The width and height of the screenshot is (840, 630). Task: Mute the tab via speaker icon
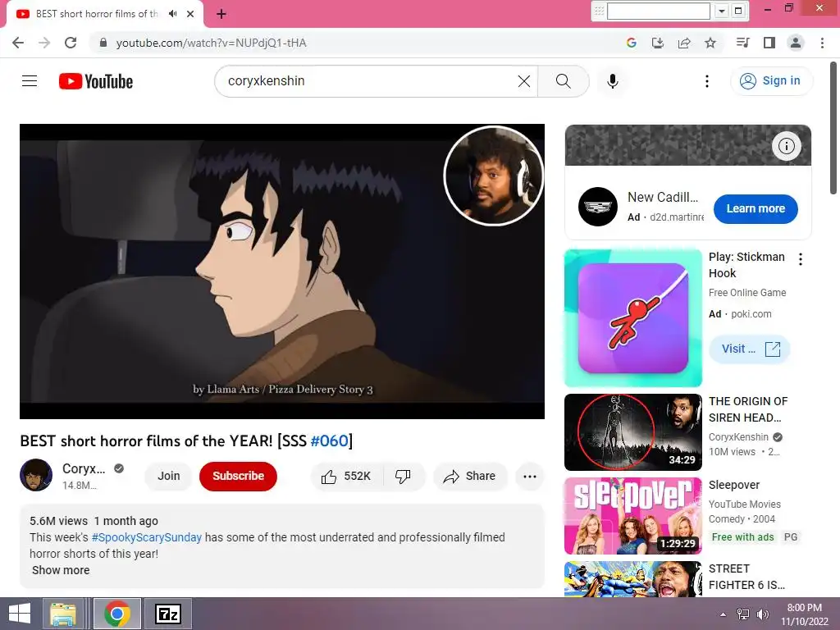pos(172,14)
